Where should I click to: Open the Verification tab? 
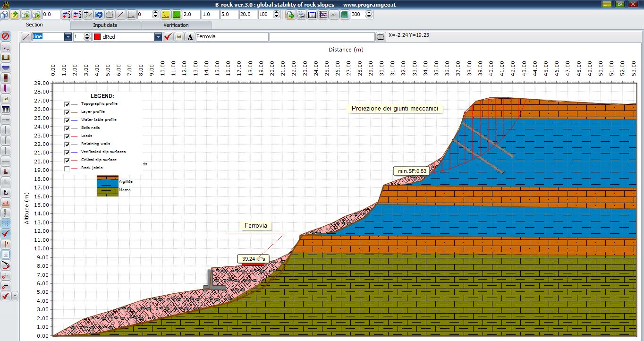click(176, 25)
